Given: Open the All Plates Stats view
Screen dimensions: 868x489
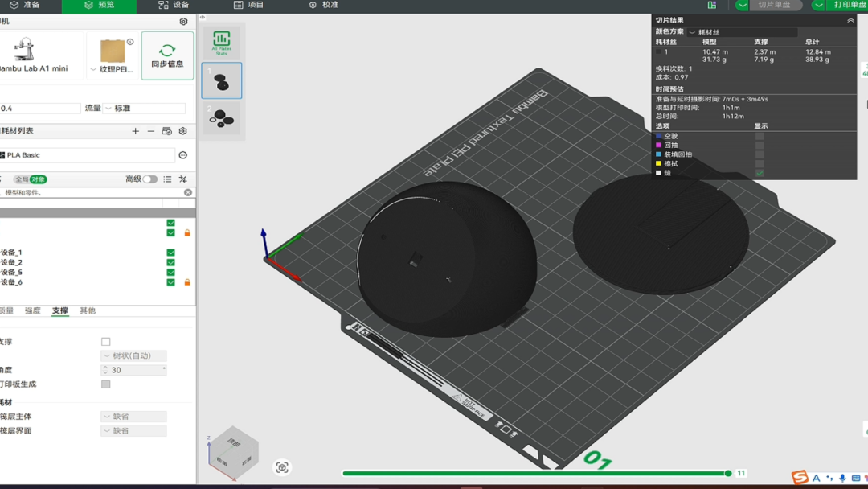Looking at the screenshot, I should pos(222,42).
